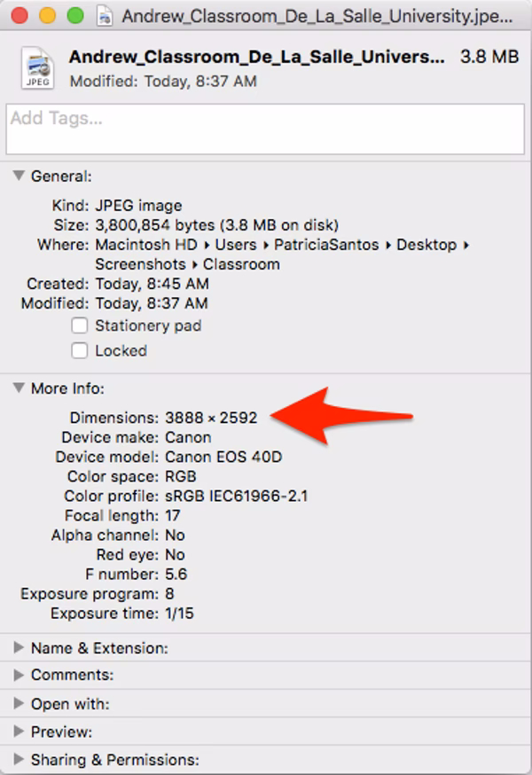The height and width of the screenshot is (775, 532).
Task: Collapse the General section
Action: tap(19, 176)
